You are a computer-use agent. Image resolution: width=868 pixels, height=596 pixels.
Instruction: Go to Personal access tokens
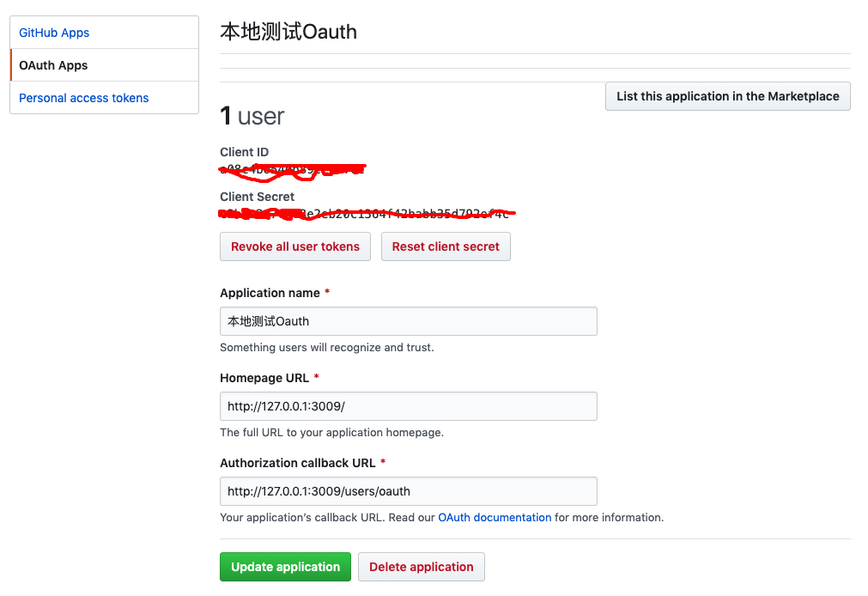point(84,98)
